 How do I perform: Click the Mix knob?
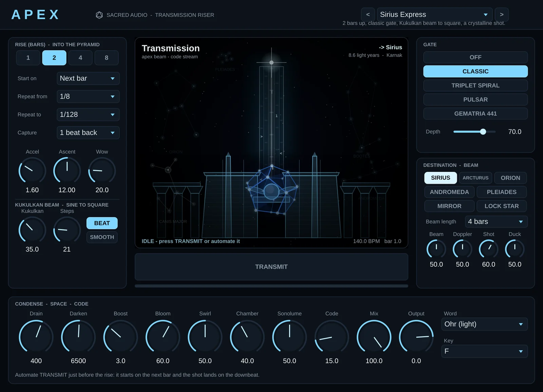(374, 337)
